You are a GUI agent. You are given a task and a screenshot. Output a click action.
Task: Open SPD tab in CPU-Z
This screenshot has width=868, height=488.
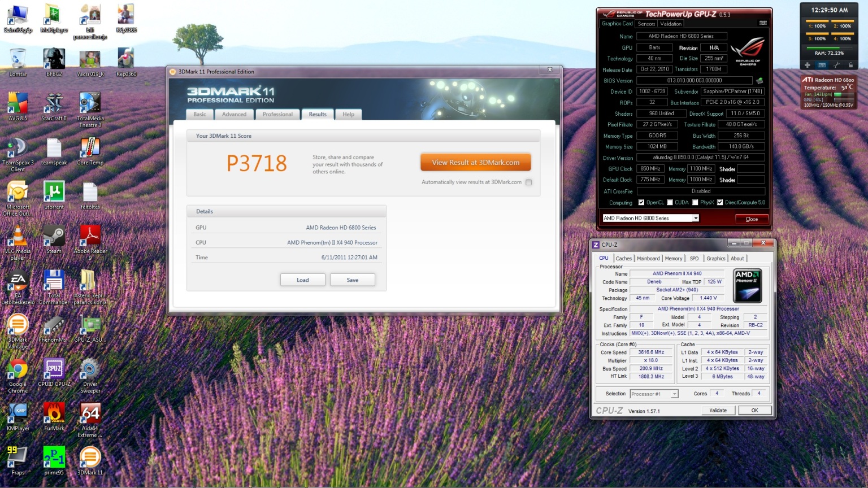(694, 259)
